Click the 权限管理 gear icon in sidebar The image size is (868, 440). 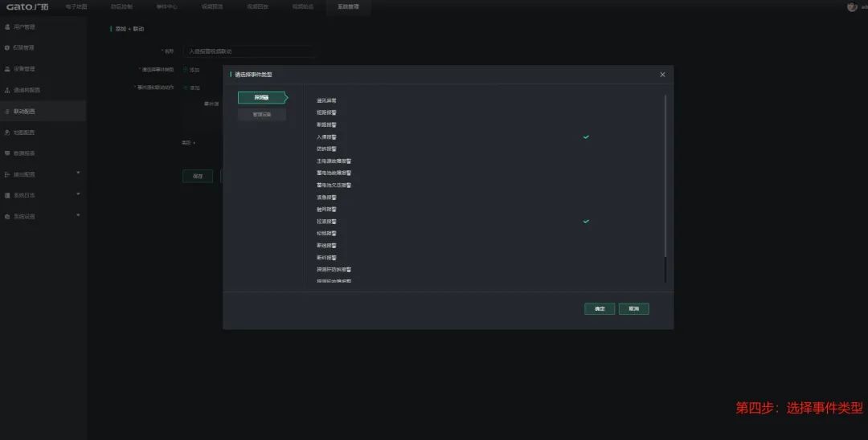pyautogui.click(x=8, y=48)
